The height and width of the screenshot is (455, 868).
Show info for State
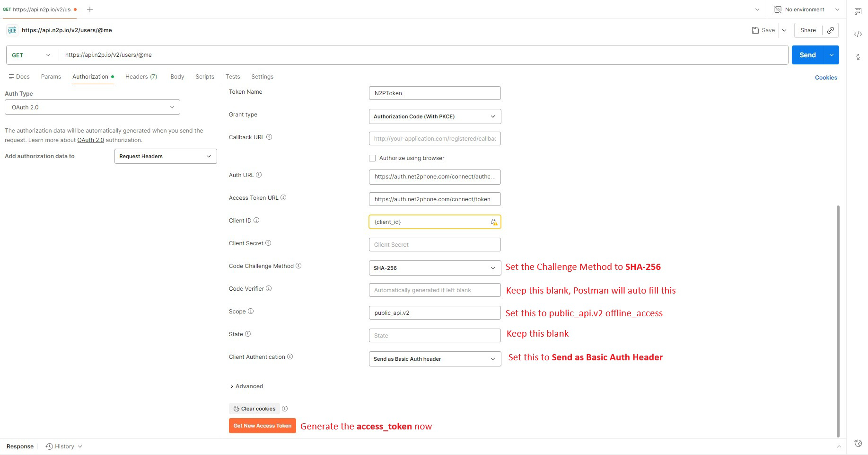tap(248, 334)
